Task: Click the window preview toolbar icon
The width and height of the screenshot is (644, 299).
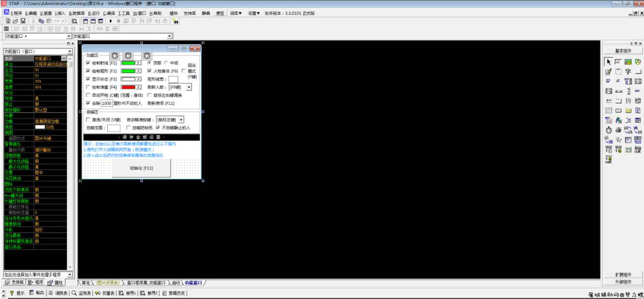Action: click(74, 21)
